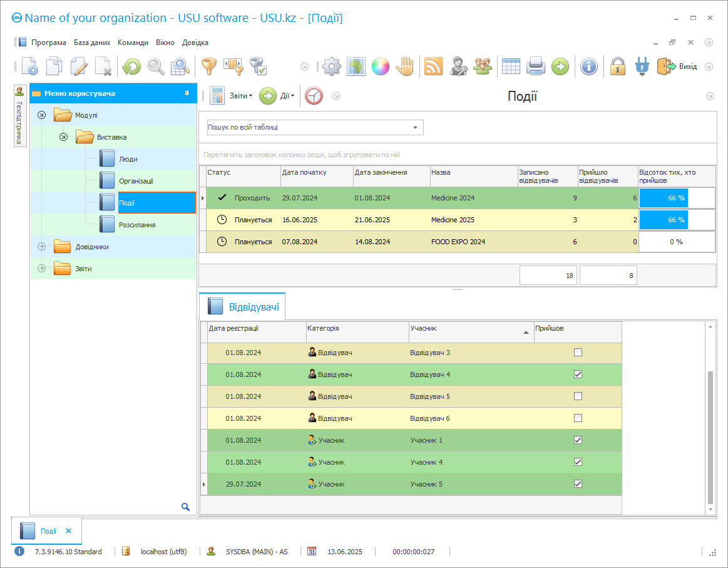Open the 'Пошук по всій таблиці' dropdown
Viewport: 728px width, 568px height.
coord(415,127)
